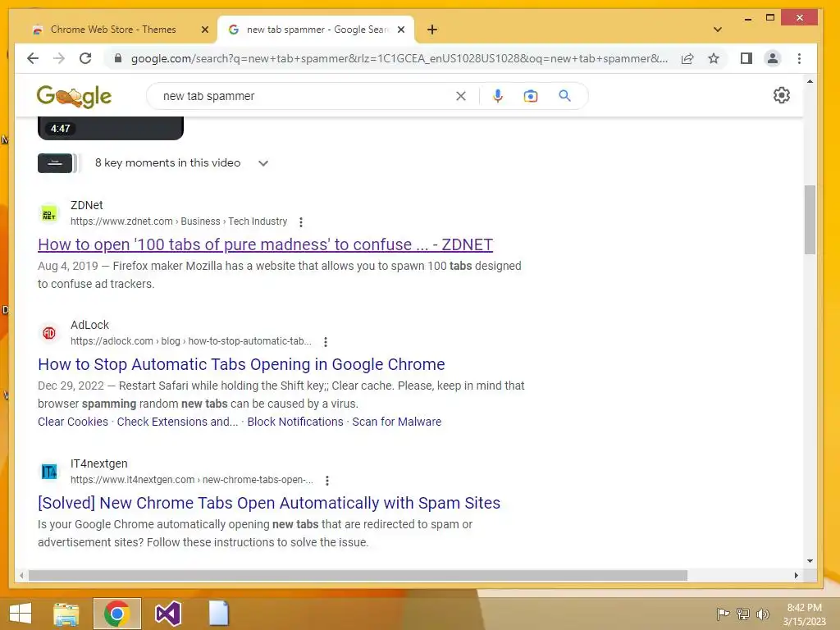
Task: Click the ZDNet site favicon
Action: click(x=48, y=213)
